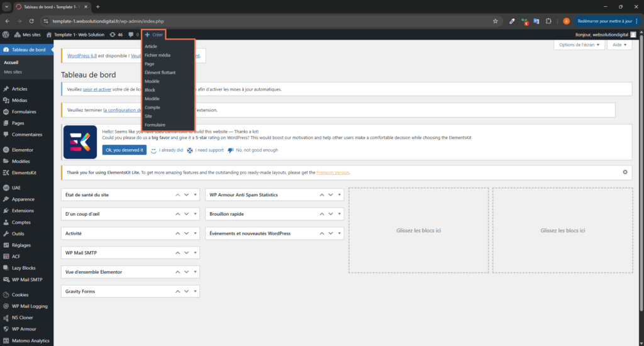Bookmark this page with the star icon

(496, 21)
